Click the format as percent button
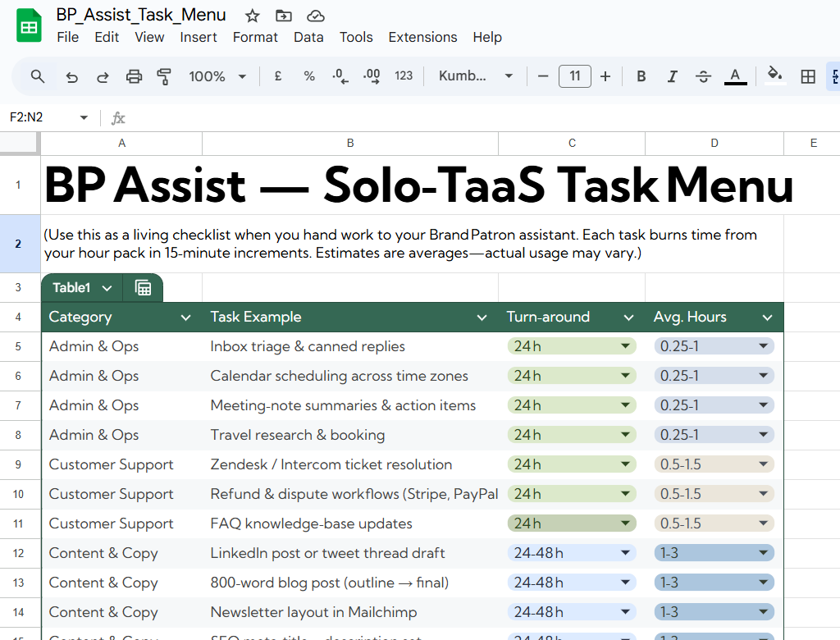840x640 pixels. [x=309, y=76]
